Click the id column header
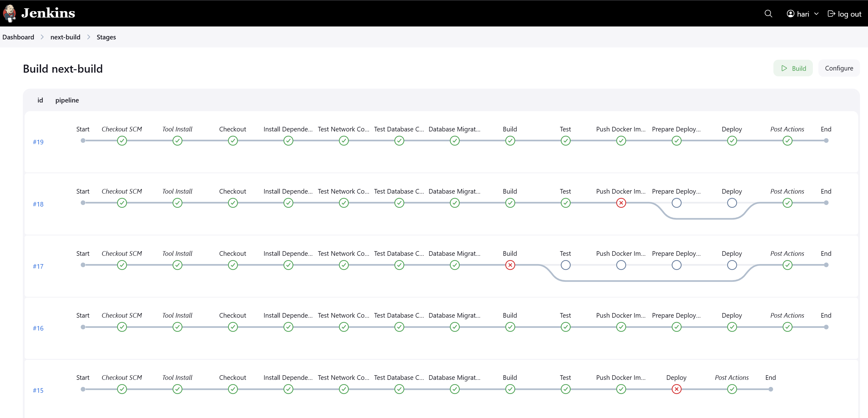 pos(40,100)
